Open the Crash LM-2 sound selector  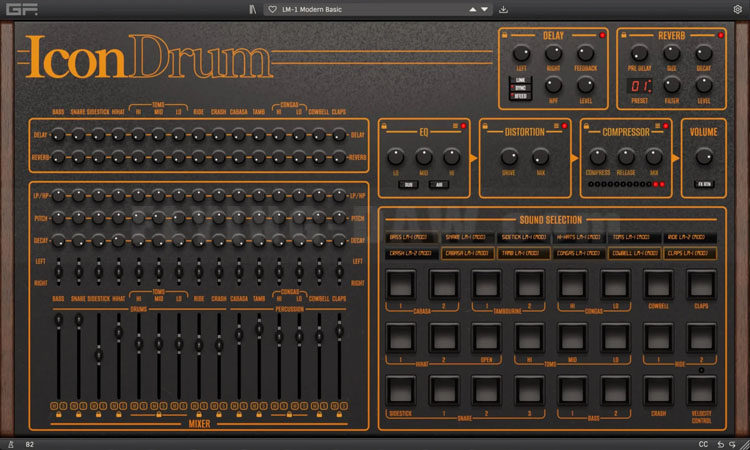(x=412, y=253)
